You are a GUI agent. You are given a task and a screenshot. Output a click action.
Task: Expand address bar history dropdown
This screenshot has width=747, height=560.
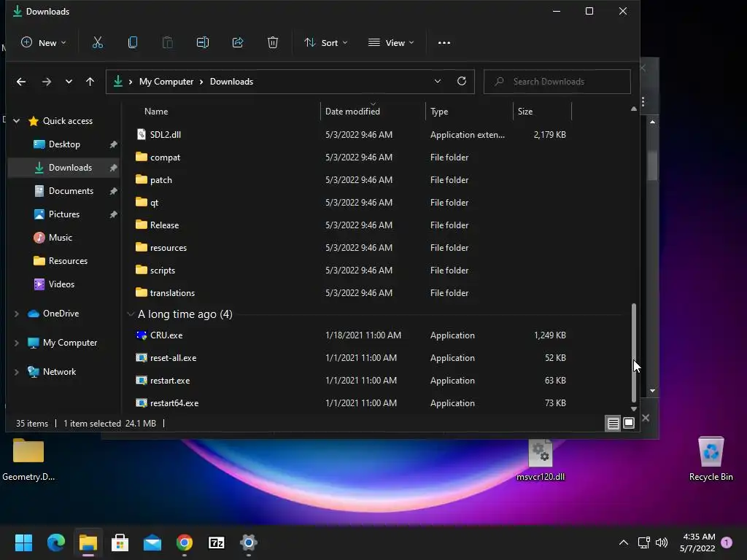click(x=438, y=82)
